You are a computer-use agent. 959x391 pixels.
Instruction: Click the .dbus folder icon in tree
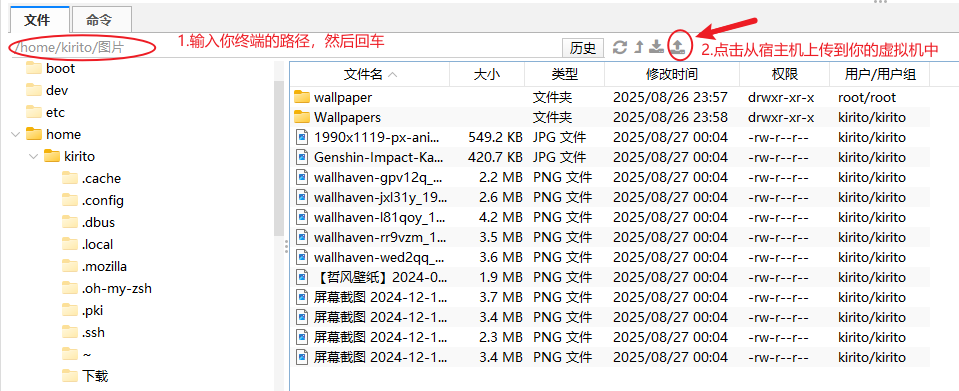coord(70,222)
